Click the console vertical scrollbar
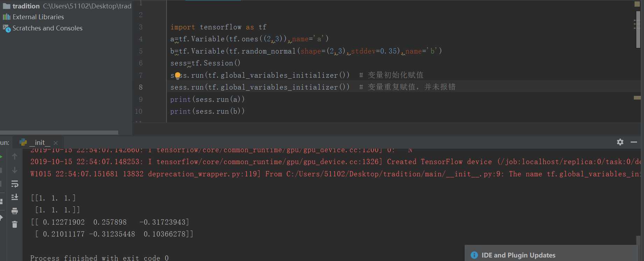Viewport: 644px width, 261px height. [639, 248]
